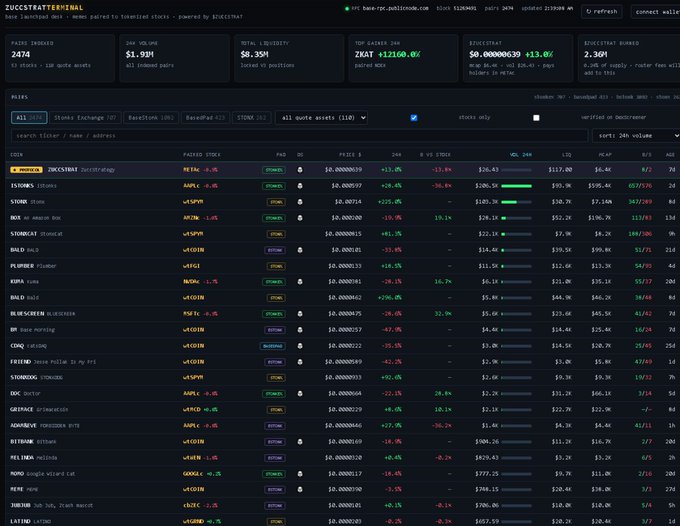Open the $ZUCCSTRAT price card
The height and width of the screenshot is (526, 680).
(x=518, y=58)
